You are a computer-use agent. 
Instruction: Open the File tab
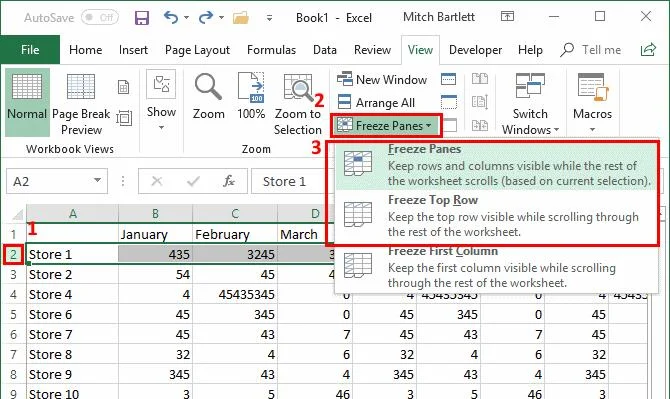tap(30, 50)
